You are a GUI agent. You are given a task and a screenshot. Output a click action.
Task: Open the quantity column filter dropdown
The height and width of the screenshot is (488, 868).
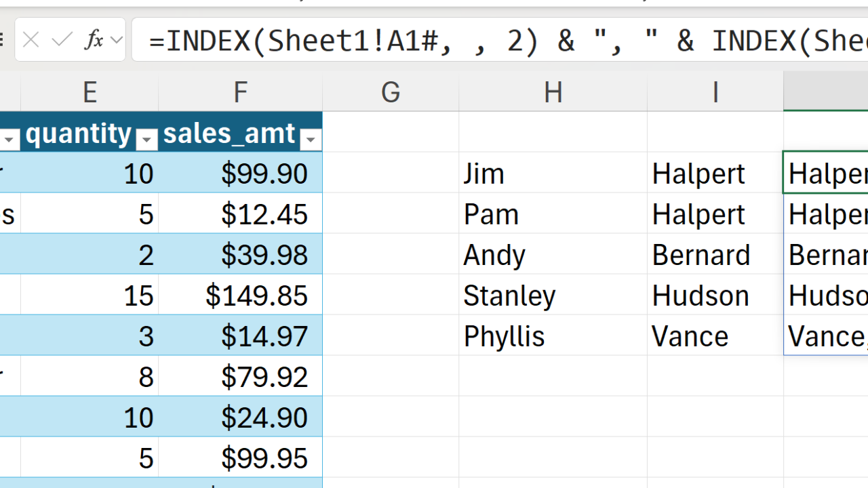pyautogui.click(x=146, y=140)
